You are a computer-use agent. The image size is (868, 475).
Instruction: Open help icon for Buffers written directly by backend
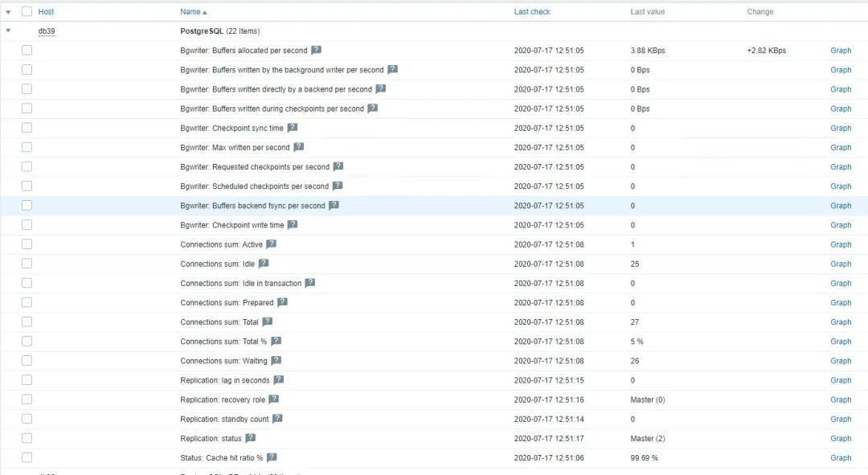[x=381, y=88]
